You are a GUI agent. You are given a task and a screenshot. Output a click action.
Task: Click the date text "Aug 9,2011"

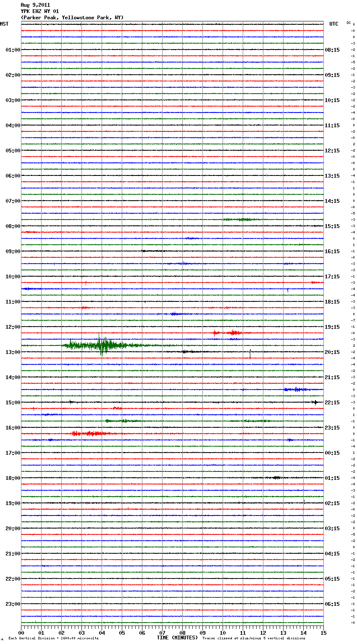coord(35,5)
